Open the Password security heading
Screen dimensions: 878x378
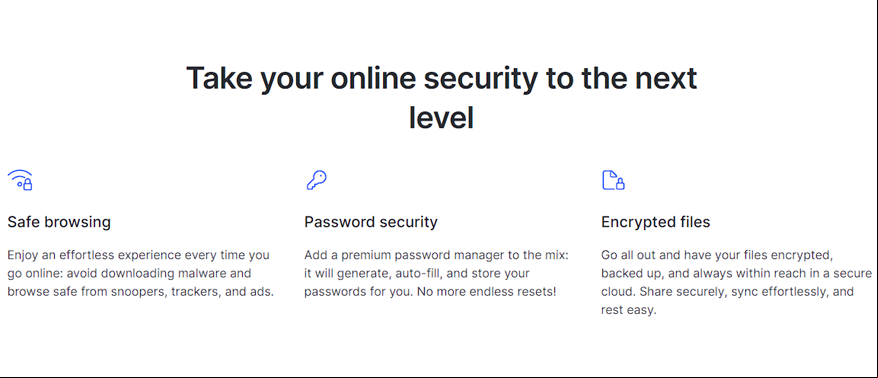[x=371, y=222]
